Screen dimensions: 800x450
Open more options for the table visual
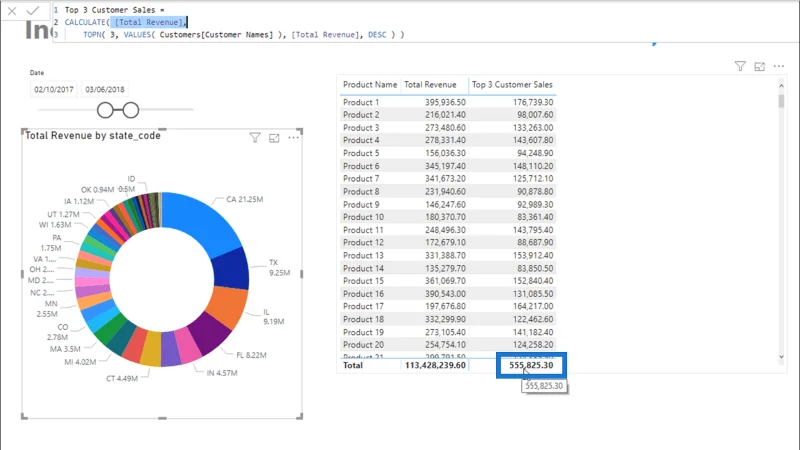(x=779, y=66)
